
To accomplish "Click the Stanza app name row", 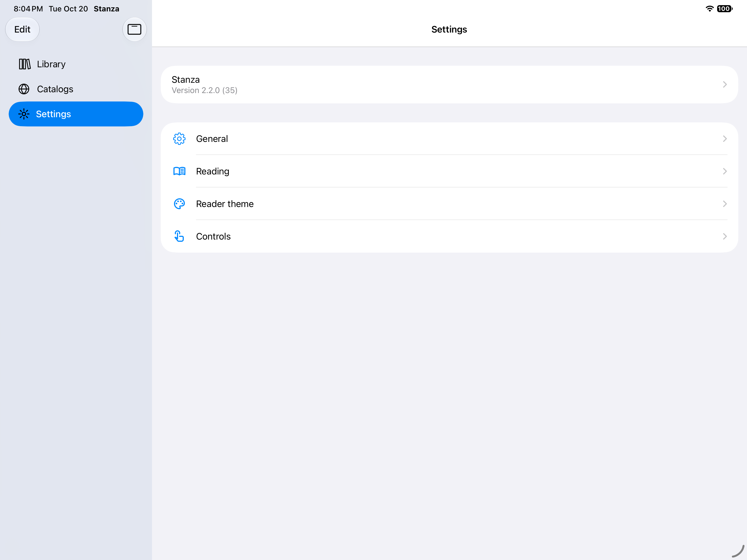I will (x=449, y=84).
